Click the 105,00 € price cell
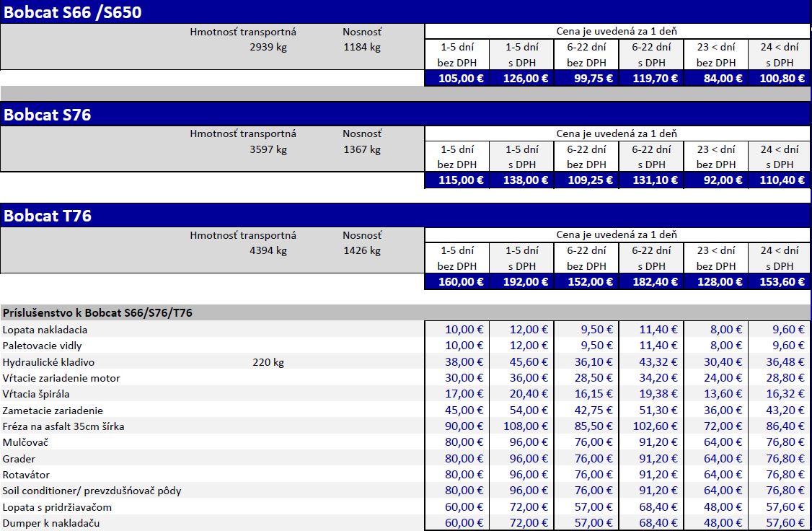812x531 pixels. (460, 79)
